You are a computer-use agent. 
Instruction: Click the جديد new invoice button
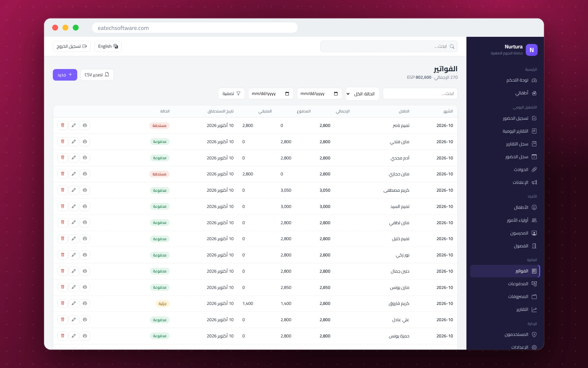[65, 75]
